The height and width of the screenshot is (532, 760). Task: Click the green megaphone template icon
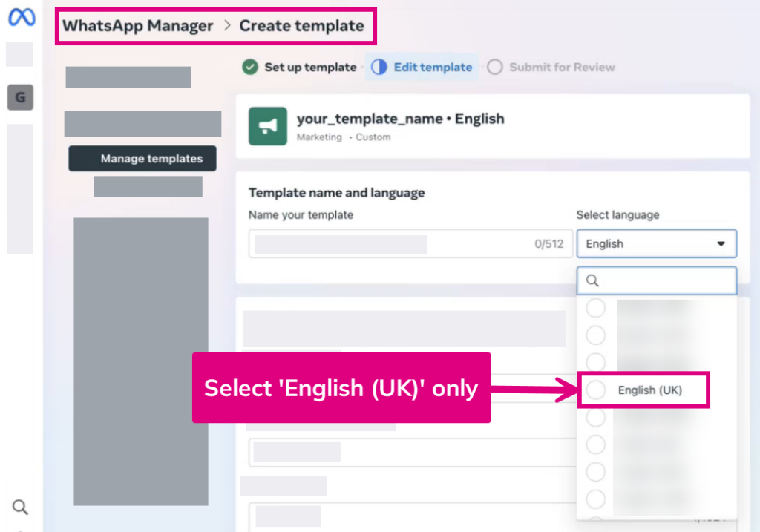point(267,126)
